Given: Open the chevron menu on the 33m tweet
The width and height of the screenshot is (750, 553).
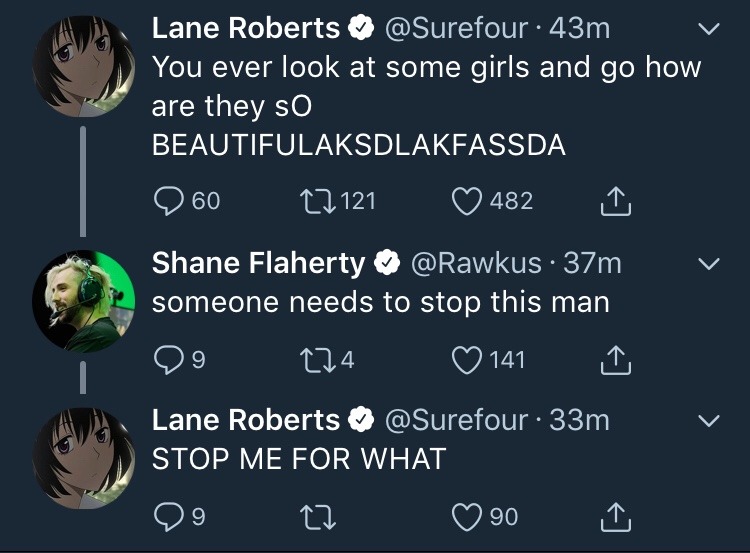Looking at the screenshot, I should (x=708, y=422).
